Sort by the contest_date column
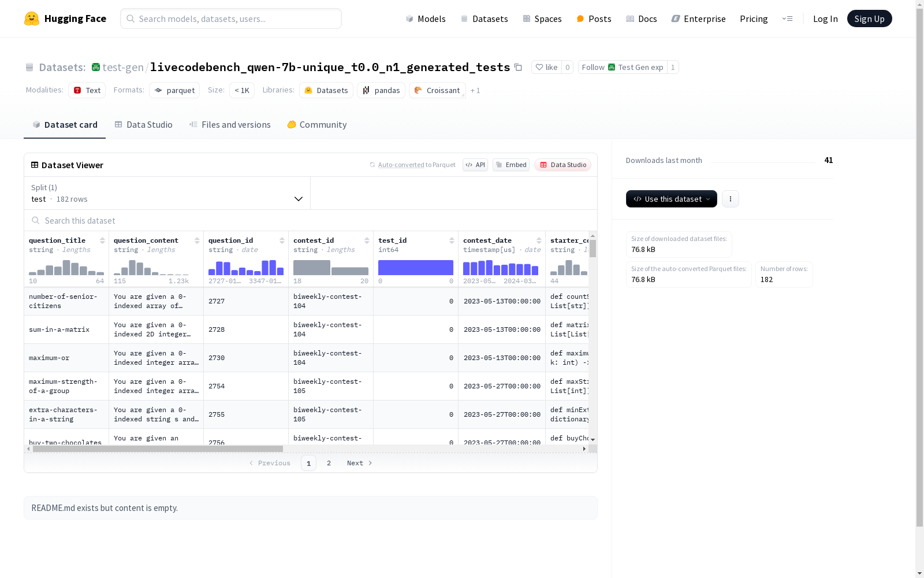924x578 pixels. [x=539, y=240]
